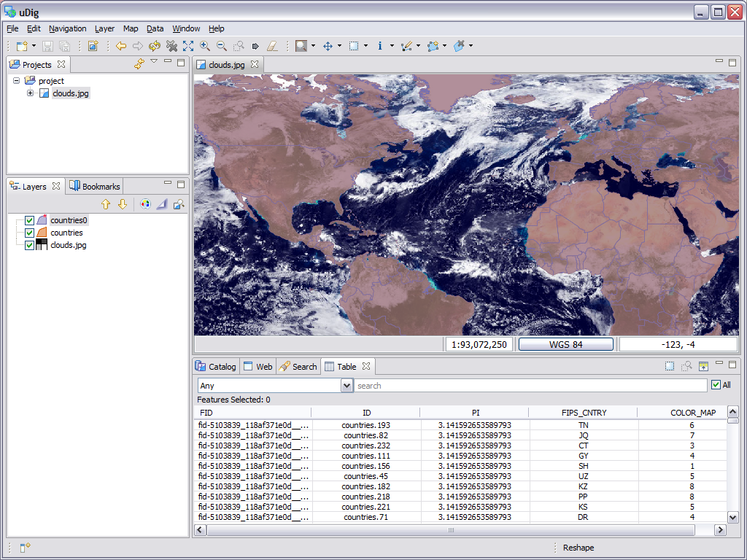The image size is (747, 560).
Task: Toggle visibility of countries0 layer
Action: pyautogui.click(x=29, y=220)
